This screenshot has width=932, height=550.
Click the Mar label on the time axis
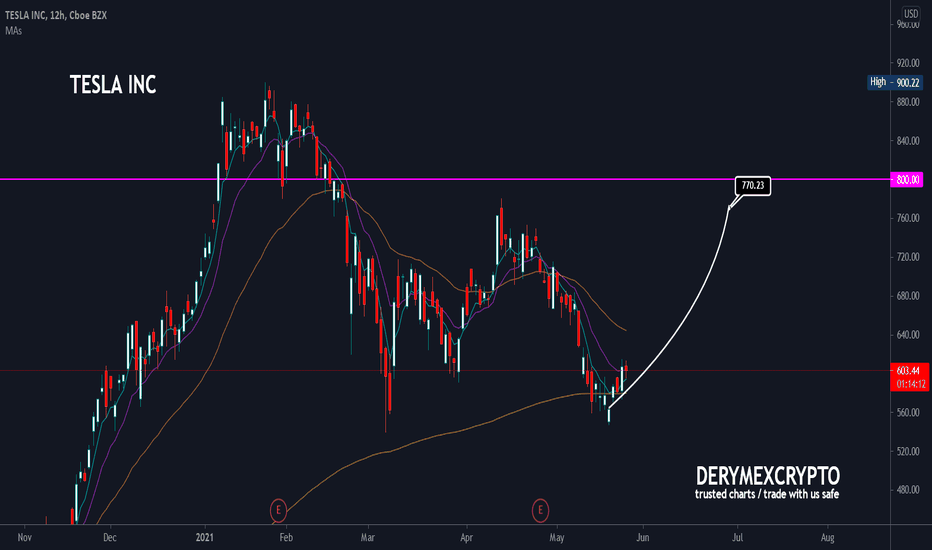coord(368,538)
